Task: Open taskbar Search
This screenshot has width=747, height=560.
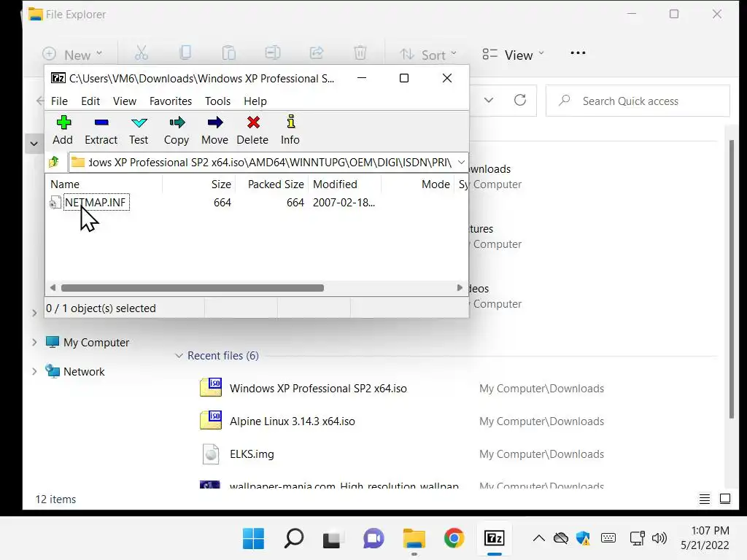Action: click(294, 539)
